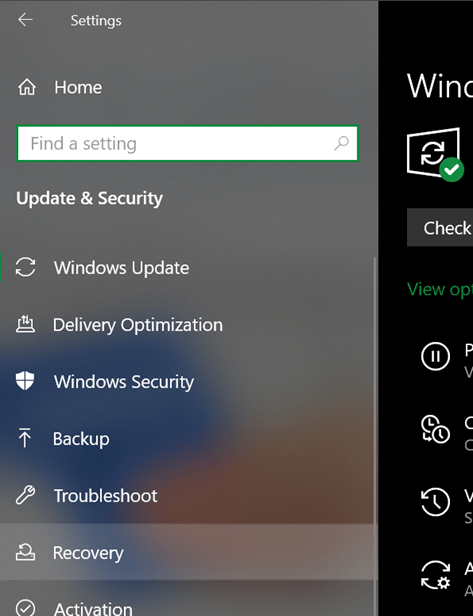Select Windows Update in the sidebar

(x=188, y=268)
